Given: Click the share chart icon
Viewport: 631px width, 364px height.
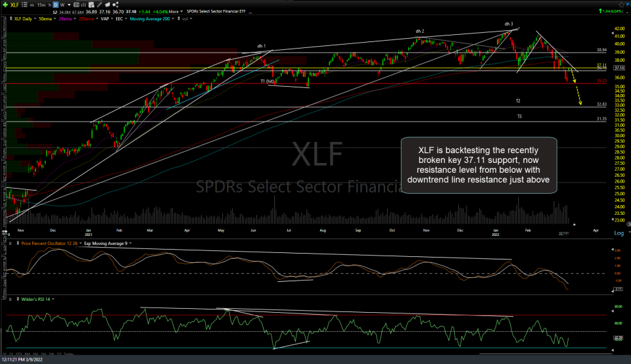Looking at the screenshot, I should click(116, 5).
